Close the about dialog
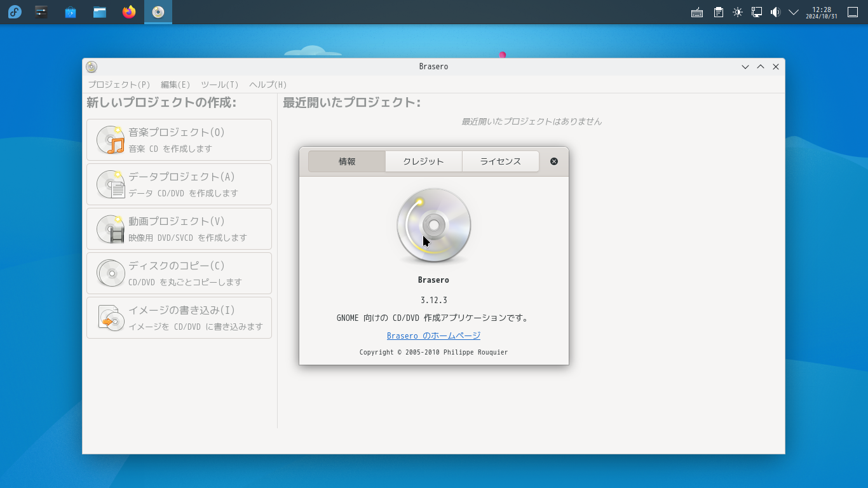This screenshot has height=488, width=868. tap(554, 161)
